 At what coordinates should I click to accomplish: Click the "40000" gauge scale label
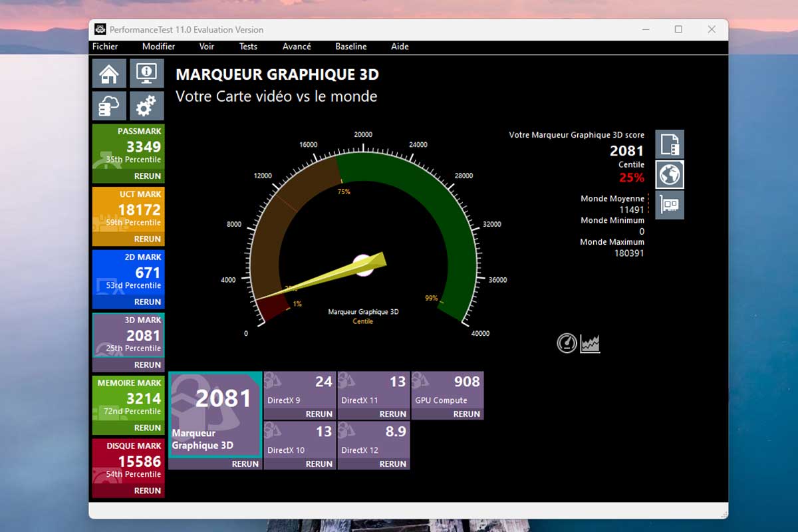point(480,334)
